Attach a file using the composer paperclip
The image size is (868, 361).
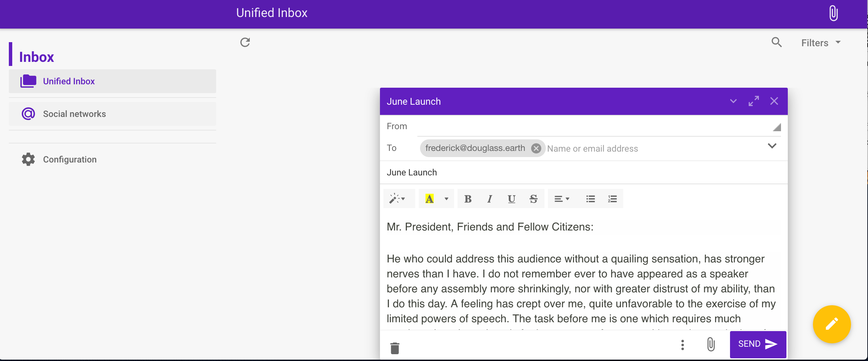click(x=711, y=344)
